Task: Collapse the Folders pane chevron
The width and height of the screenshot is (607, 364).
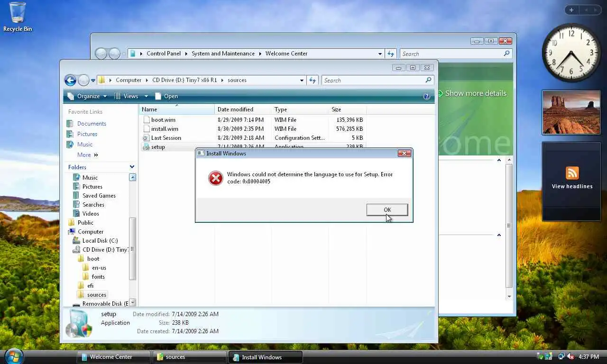Action: point(132,167)
